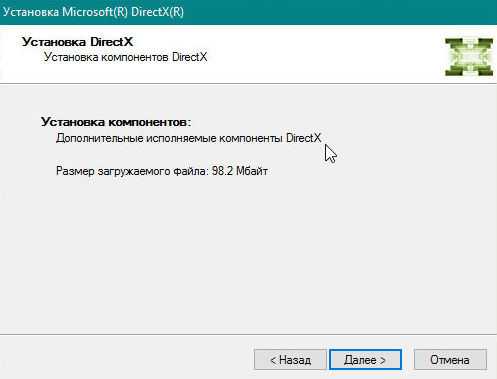Click the word Дополнительные in the component description

point(100,138)
